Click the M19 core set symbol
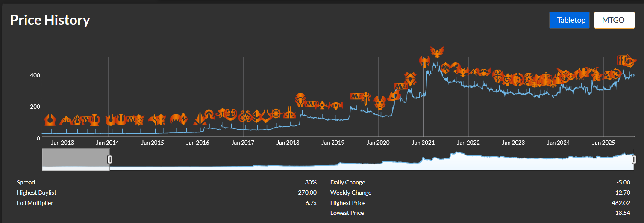Image resolution: width=644 pixels, height=223 pixels. coord(312,104)
